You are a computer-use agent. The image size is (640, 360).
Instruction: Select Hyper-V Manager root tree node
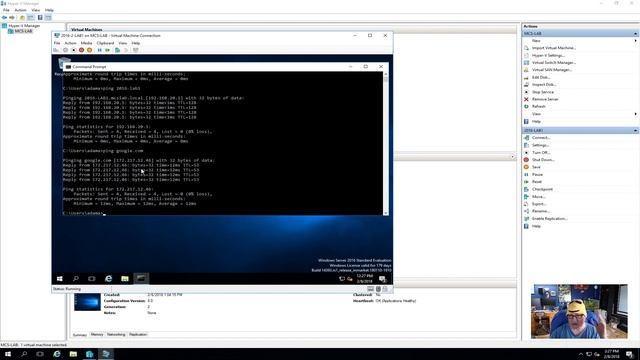(24, 26)
